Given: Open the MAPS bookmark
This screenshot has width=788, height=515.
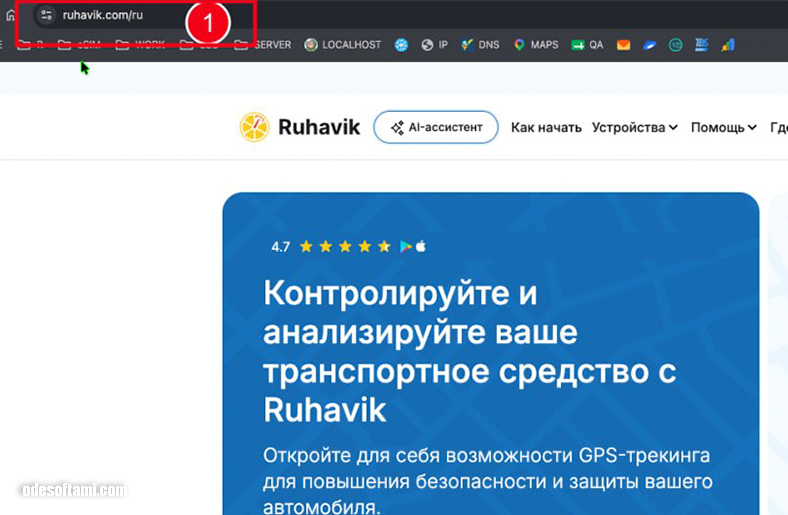Looking at the screenshot, I should coord(536,45).
